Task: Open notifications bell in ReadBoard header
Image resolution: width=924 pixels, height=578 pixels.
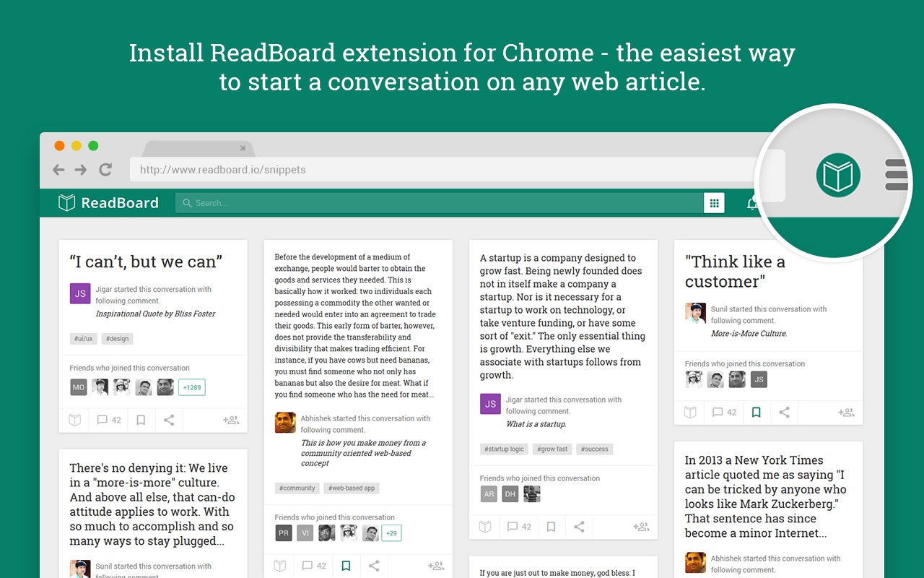Action: click(x=751, y=203)
